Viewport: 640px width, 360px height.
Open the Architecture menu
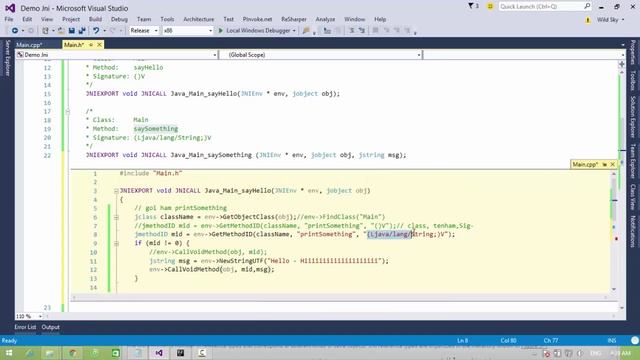[x=198, y=19]
